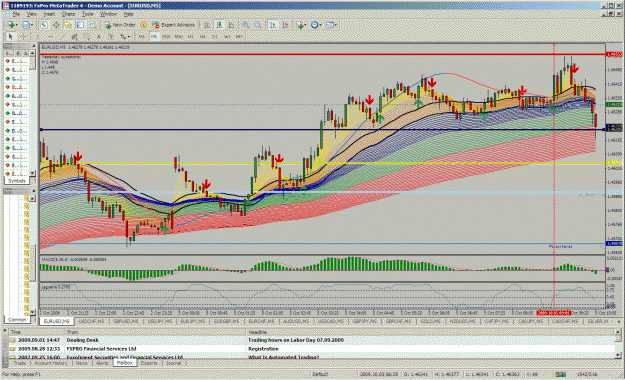This screenshot has width=625, height=380.
Task: Select the Symbols tab in Market Watch
Action: pos(17,181)
